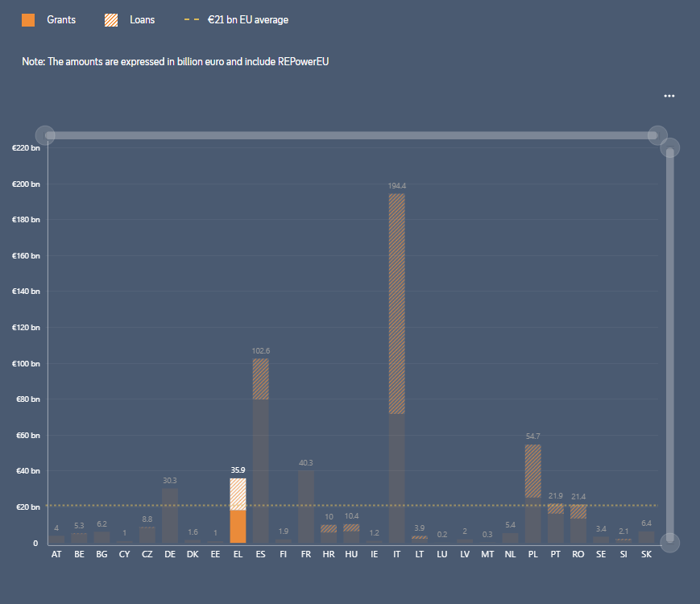Screen dimensions: 700x604
Task: Click the hatched Loans legend swatch
Action: pos(111,20)
